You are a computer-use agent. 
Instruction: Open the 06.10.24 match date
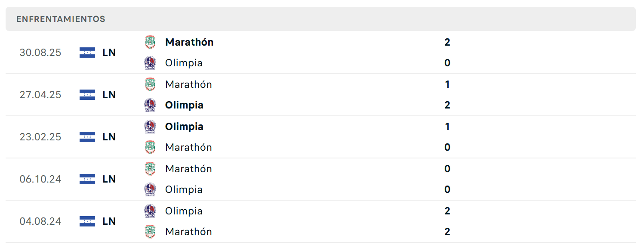(x=40, y=179)
